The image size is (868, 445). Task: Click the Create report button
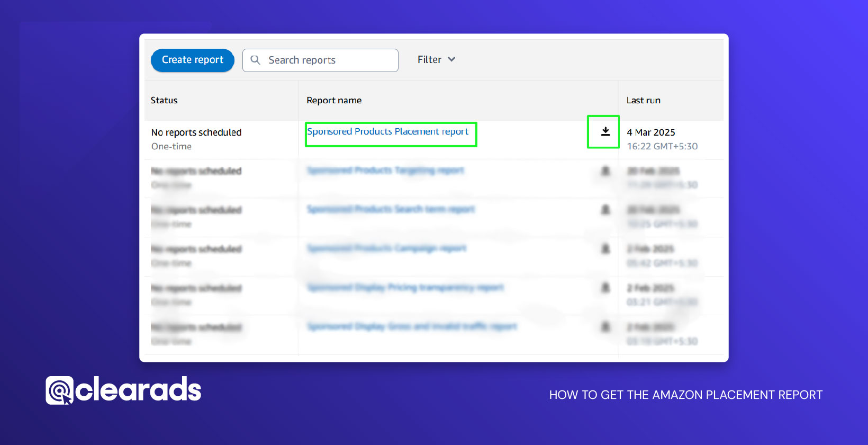click(x=193, y=60)
